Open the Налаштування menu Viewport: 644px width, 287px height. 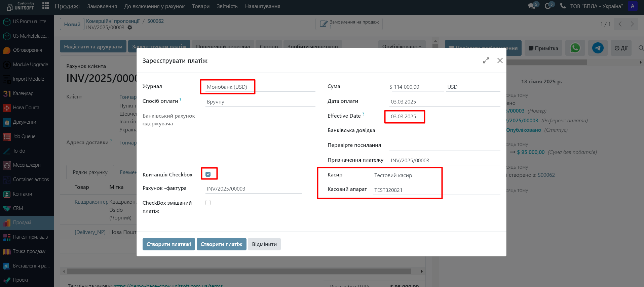click(x=262, y=6)
